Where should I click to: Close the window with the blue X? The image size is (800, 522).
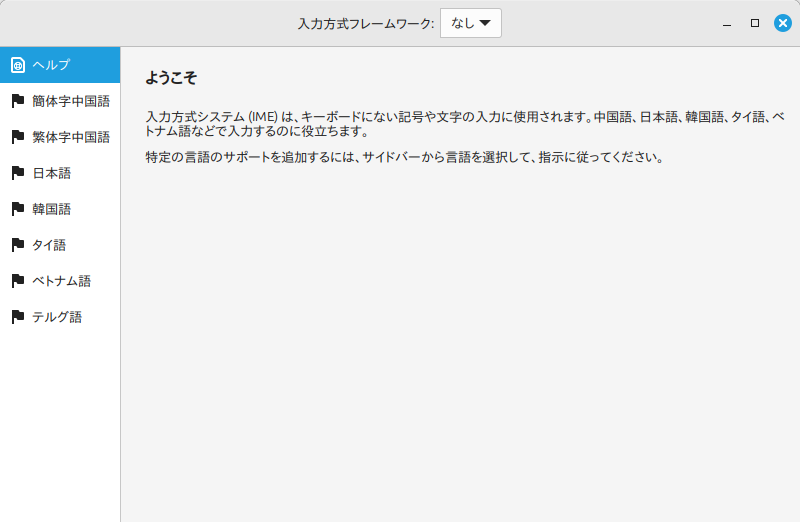(783, 23)
